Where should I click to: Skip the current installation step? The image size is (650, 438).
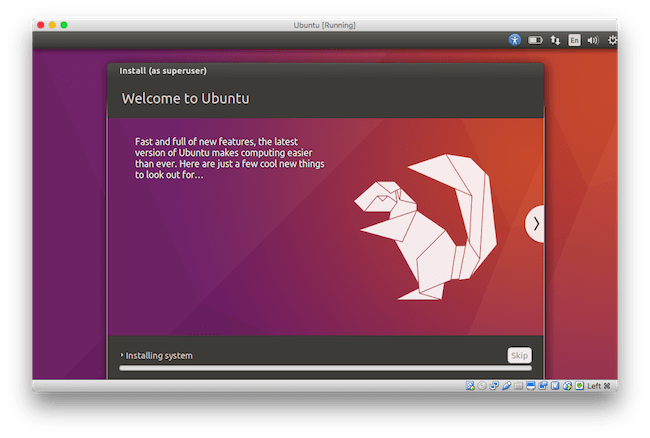[x=519, y=355]
